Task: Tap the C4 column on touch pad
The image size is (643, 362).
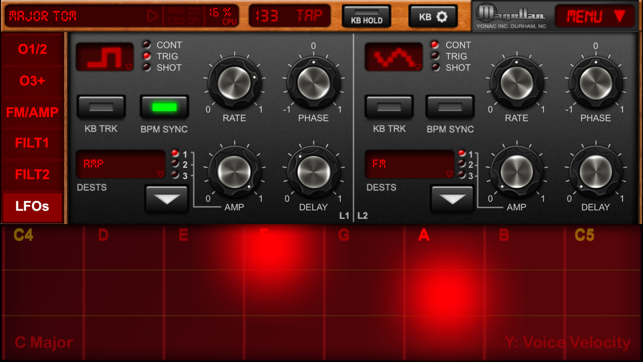Action: click(x=43, y=293)
